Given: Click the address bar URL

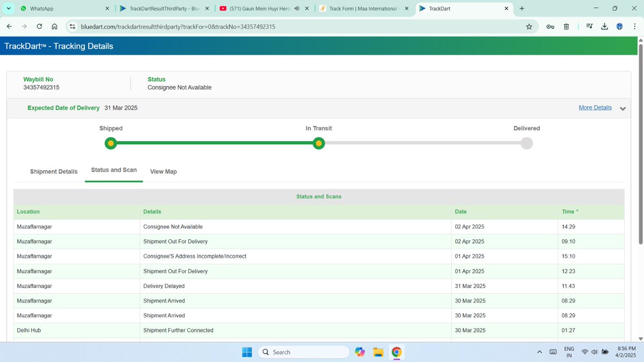Looking at the screenshot, I should click(x=178, y=26).
